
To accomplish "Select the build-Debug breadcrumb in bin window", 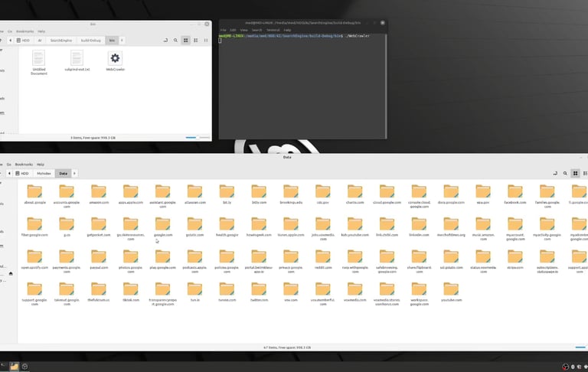I will (91, 40).
